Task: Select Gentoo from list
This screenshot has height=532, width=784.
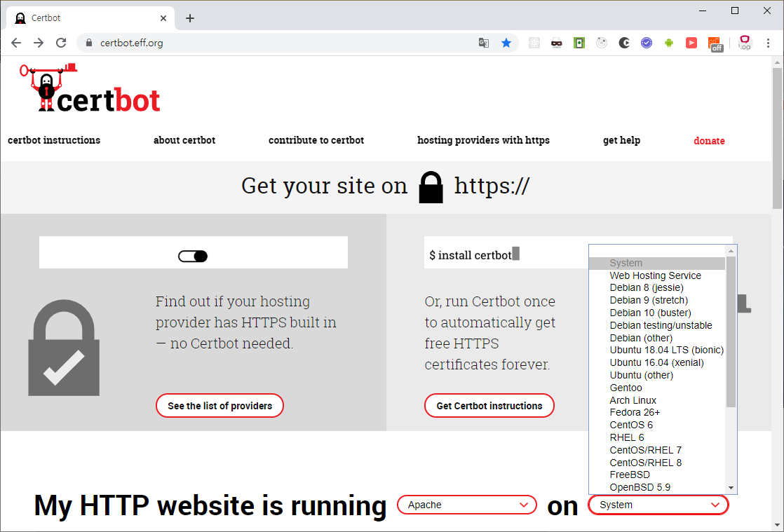Action: click(x=657, y=388)
